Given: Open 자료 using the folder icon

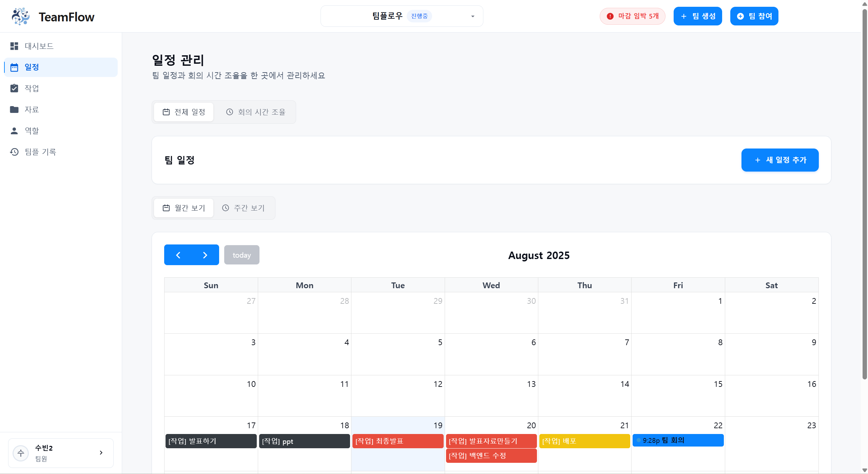Looking at the screenshot, I should click(14, 109).
